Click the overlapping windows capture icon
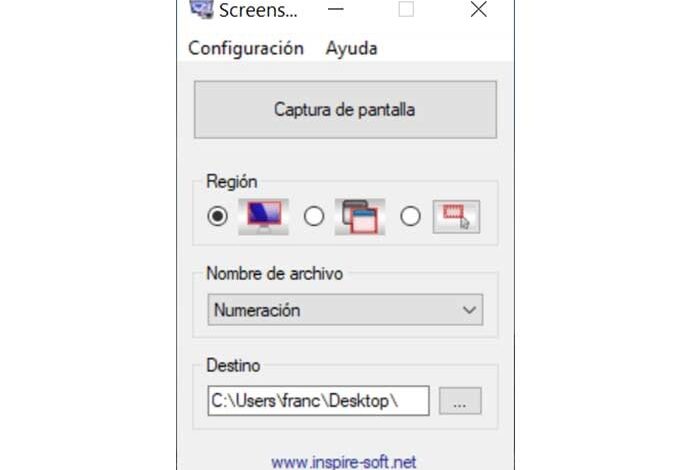Screen dimensions: 700x470 [x=360, y=216]
